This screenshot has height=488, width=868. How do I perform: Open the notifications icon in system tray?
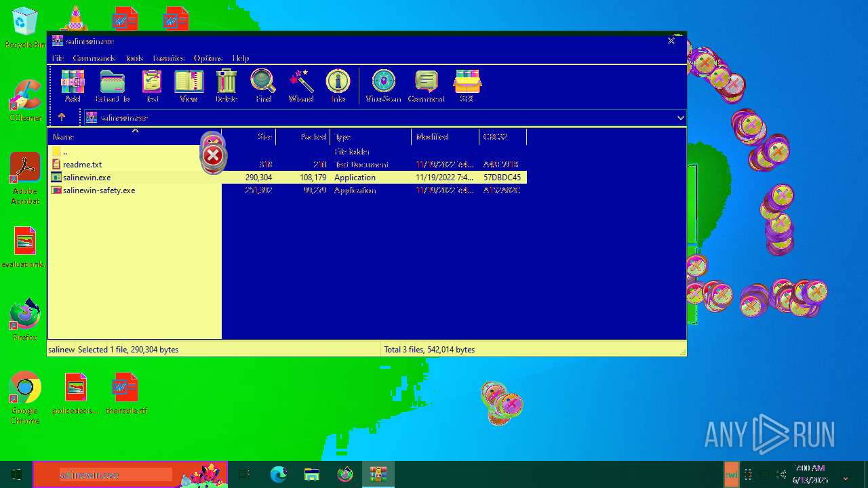[846, 474]
